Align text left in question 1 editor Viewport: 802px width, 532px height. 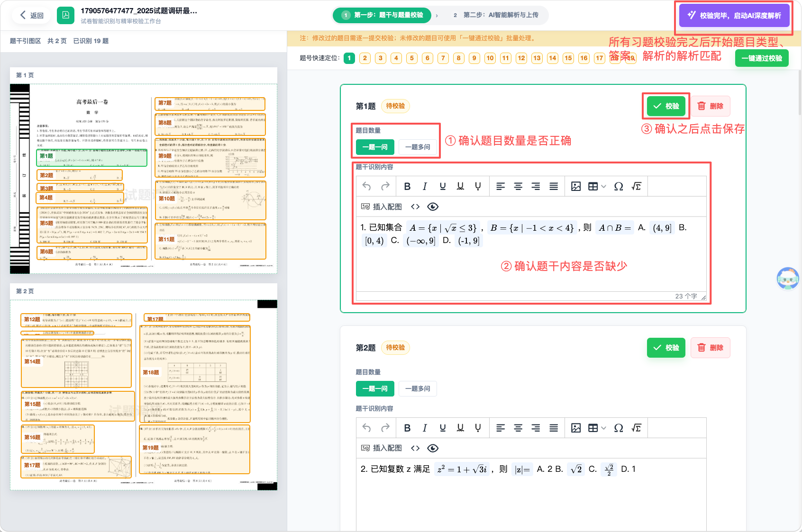click(x=501, y=186)
